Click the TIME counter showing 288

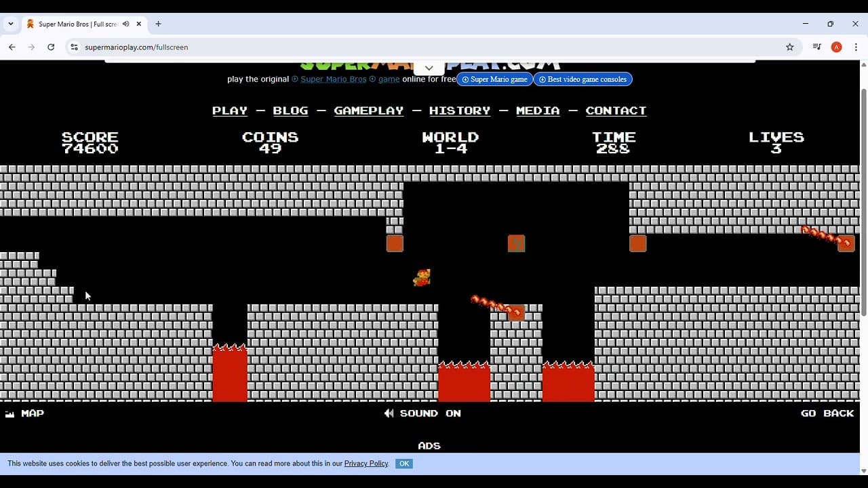pyautogui.click(x=613, y=142)
